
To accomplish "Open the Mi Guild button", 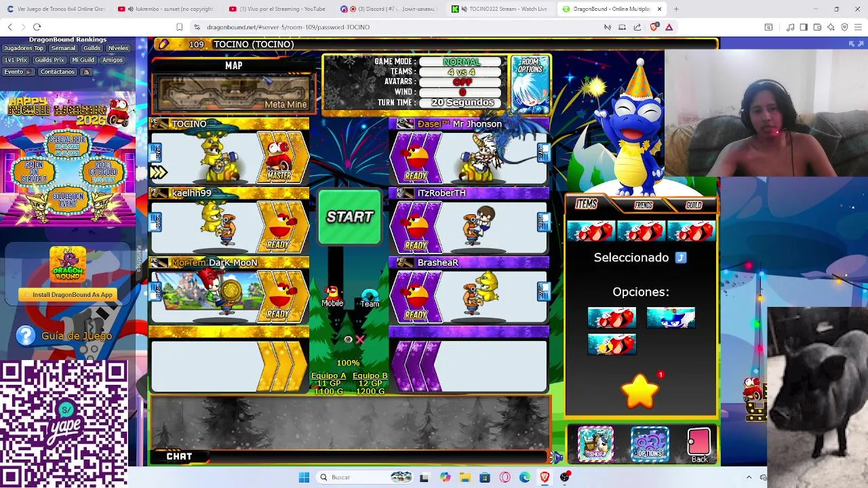I will [x=83, y=60].
